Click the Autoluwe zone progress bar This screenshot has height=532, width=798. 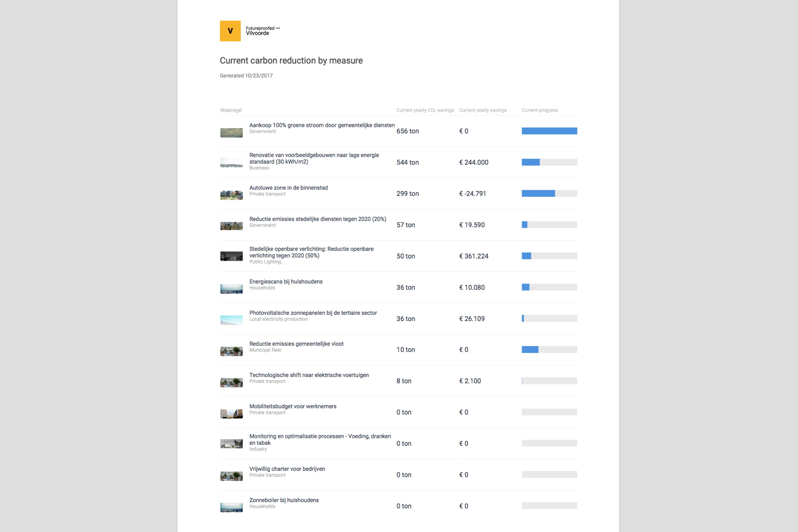click(x=549, y=194)
